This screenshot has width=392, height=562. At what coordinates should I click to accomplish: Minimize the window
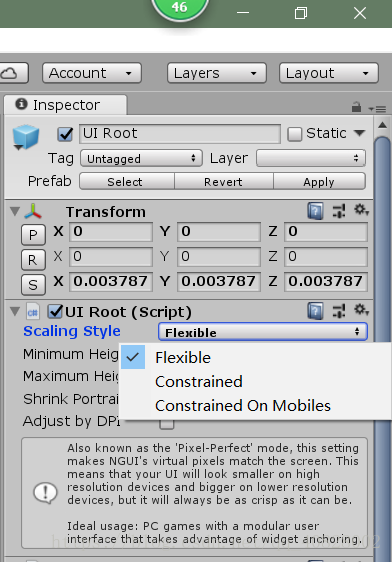[x=243, y=13]
